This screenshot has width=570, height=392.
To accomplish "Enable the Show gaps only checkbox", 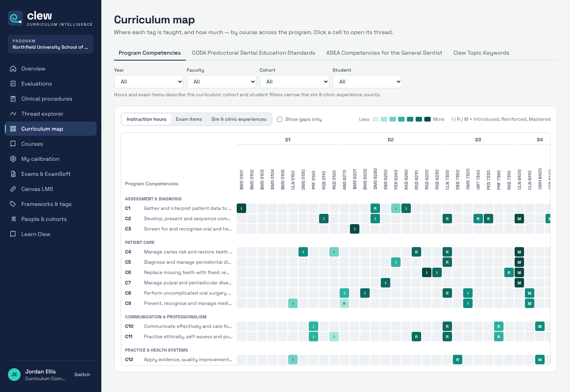I will tap(279, 119).
